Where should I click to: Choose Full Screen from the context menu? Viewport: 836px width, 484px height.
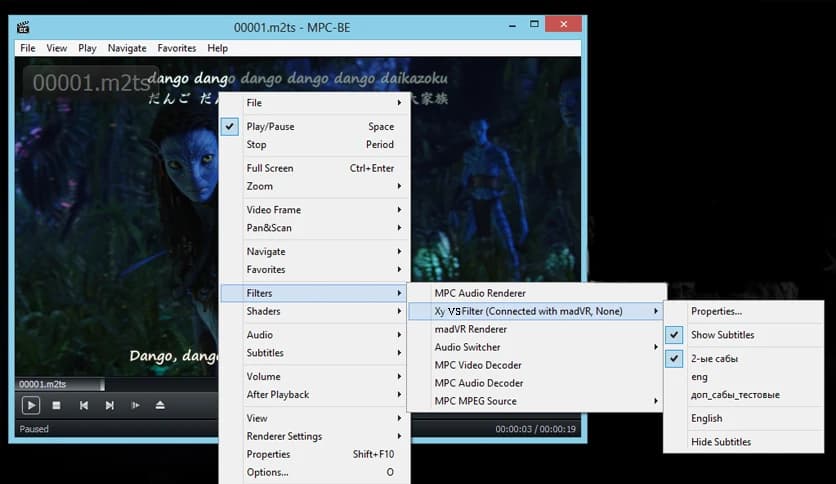pyautogui.click(x=315, y=168)
